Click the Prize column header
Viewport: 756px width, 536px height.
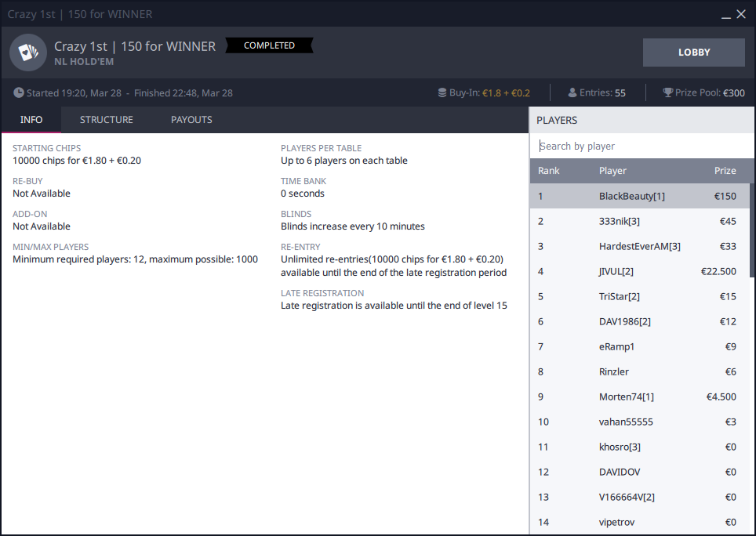(725, 171)
